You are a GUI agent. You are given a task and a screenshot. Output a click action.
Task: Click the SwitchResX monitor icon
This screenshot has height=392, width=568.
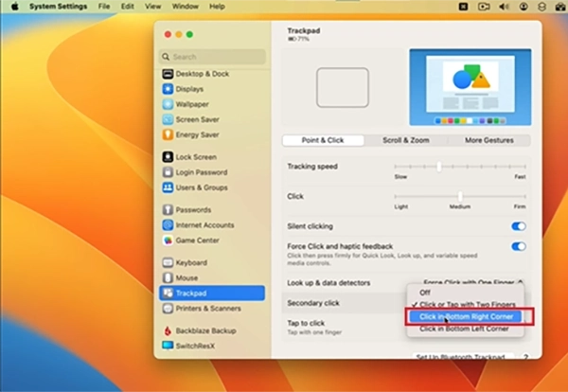click(x=168, y=346)
